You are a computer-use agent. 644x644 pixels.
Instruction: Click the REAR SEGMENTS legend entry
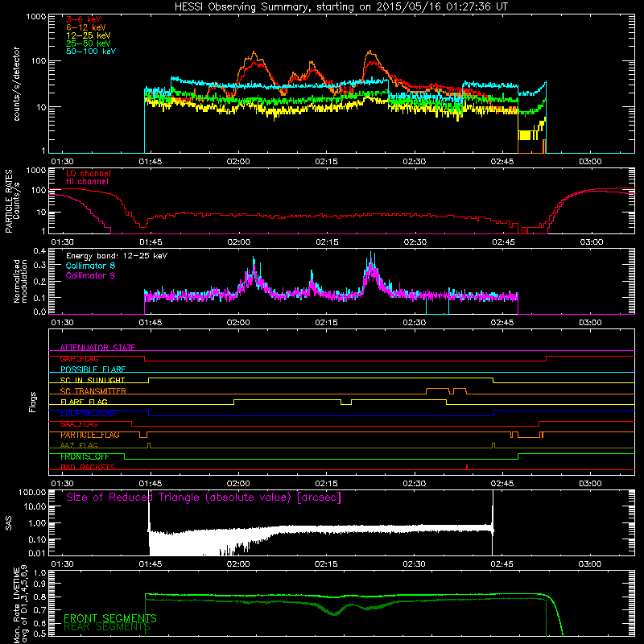pos(107,627)
